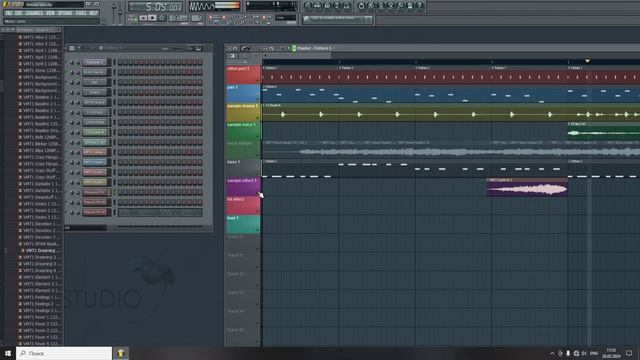Click the ENG language indicator in taskbar
This screenshot has height=360, width=640.
point(594,353)
